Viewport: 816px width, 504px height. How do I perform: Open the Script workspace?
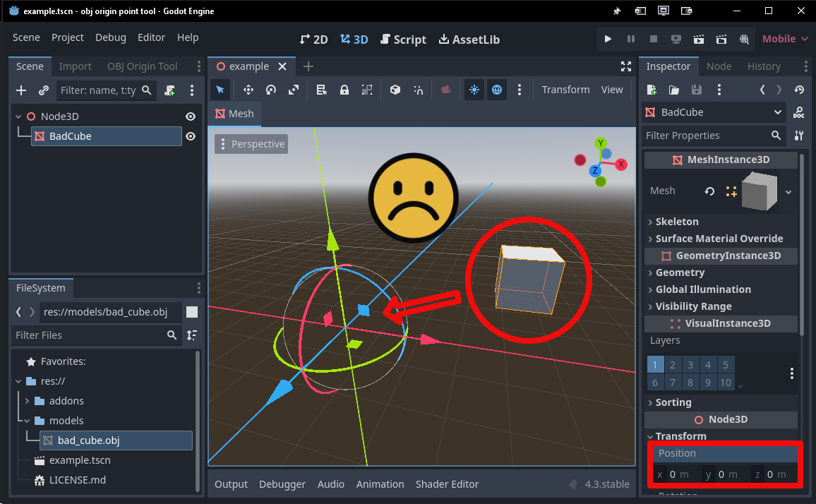point(403,40)
